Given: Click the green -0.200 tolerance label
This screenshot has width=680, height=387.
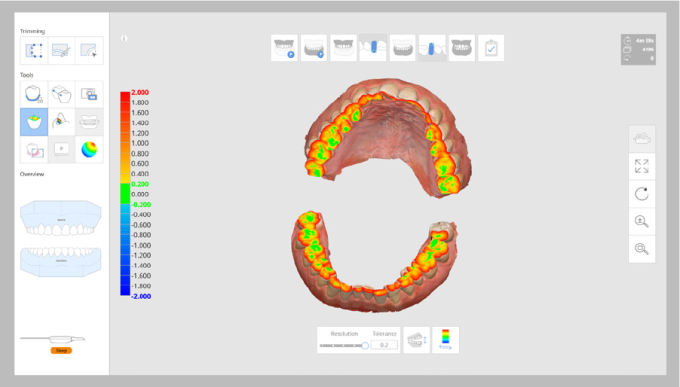Looking at the screenshot, I should (141, 204).
